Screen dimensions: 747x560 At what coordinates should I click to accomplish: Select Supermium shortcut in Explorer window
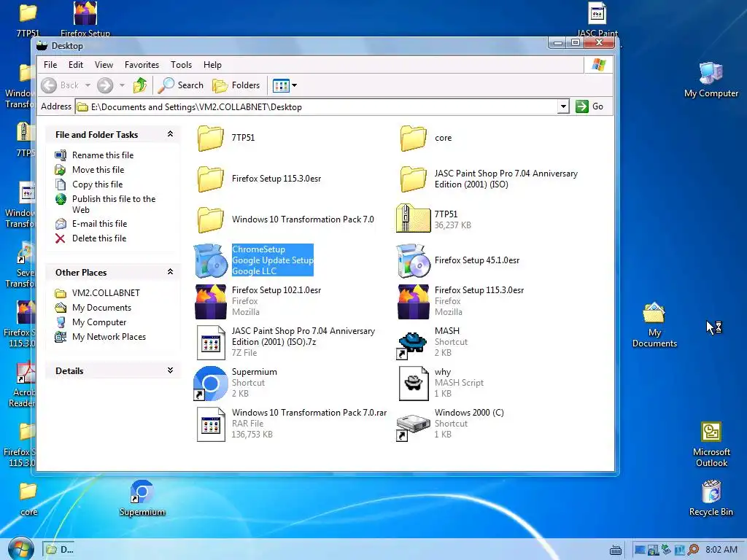210,384
